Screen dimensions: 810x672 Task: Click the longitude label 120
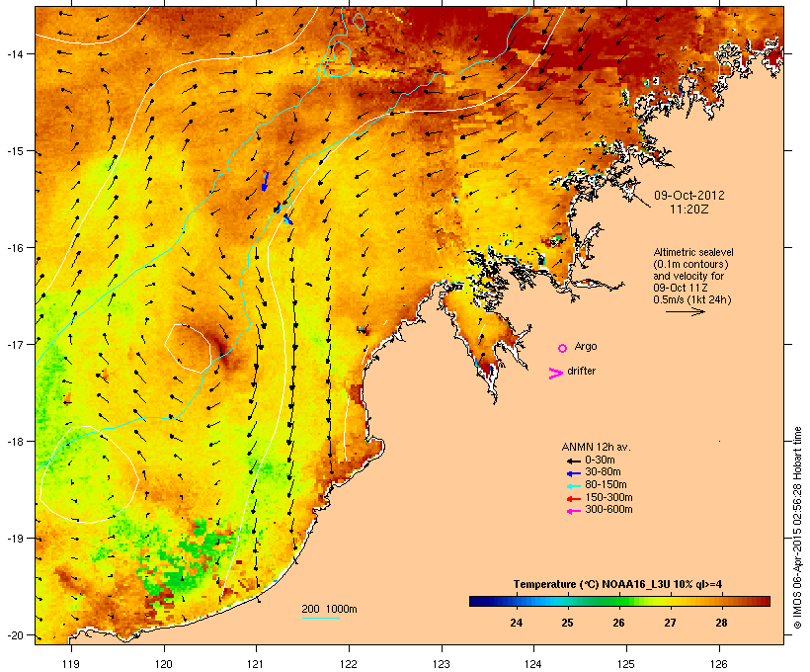(x=164, y=664)
